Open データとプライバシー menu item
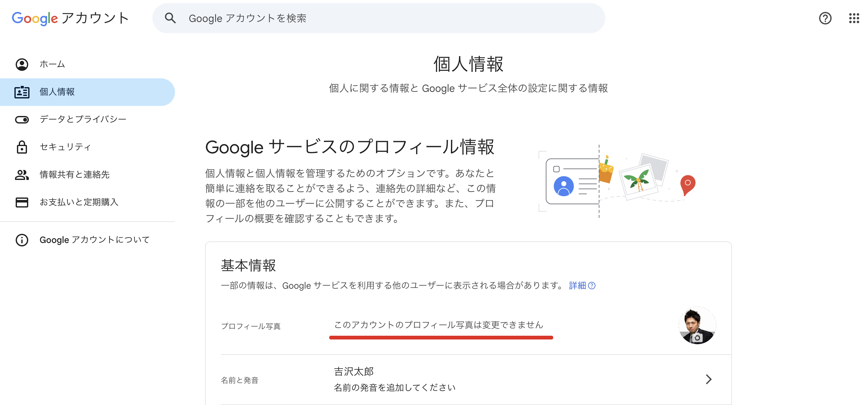The image size is (868, 405). [83, 119]
